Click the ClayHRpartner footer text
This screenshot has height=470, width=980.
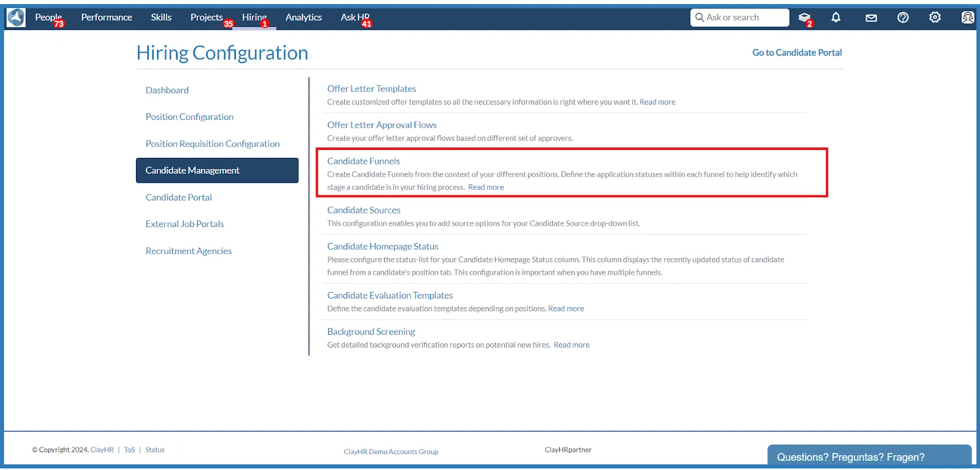pos(568,450)
